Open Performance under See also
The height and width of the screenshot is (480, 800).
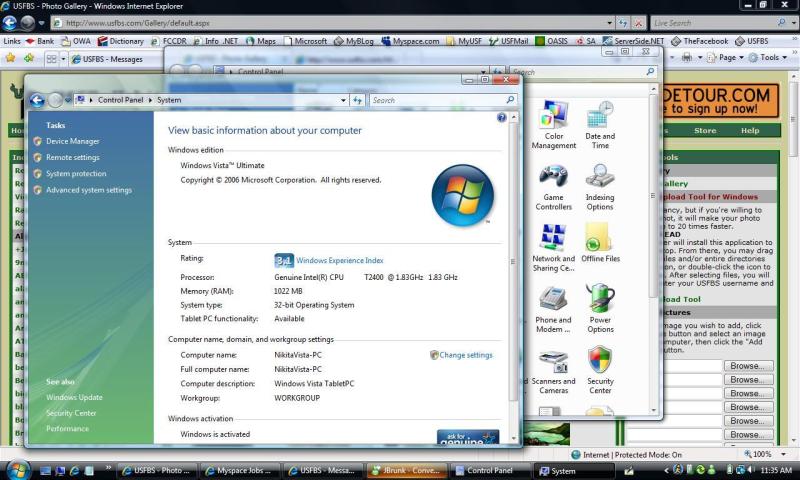point(67,429)
